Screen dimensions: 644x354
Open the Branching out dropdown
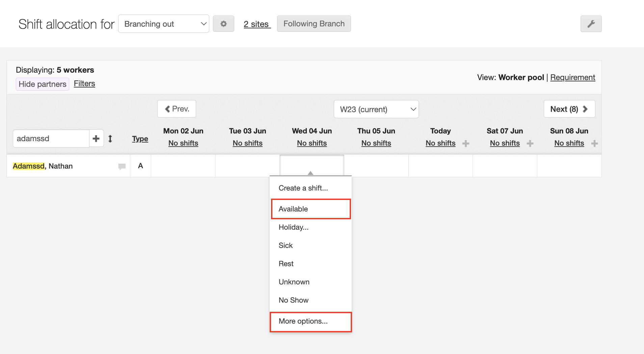[164, 24]
